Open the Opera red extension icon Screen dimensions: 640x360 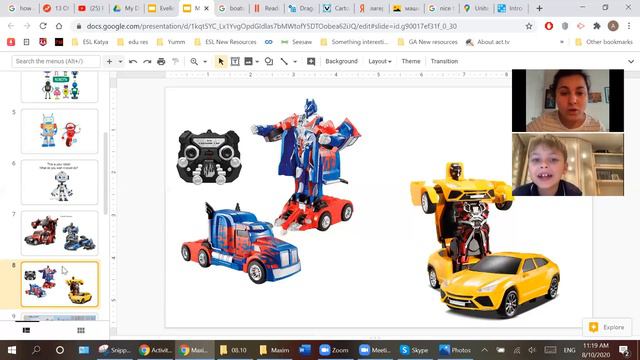549,26
